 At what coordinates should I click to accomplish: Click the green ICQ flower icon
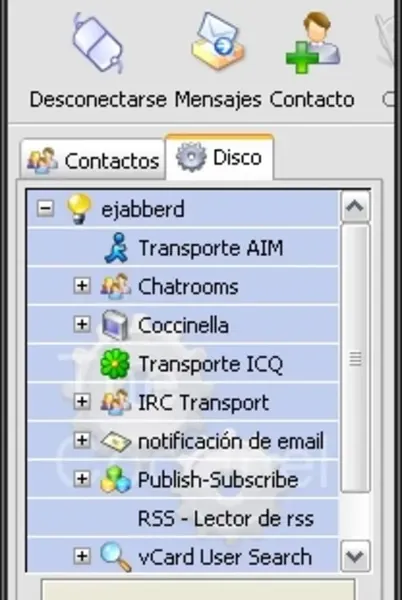point(115,364)
